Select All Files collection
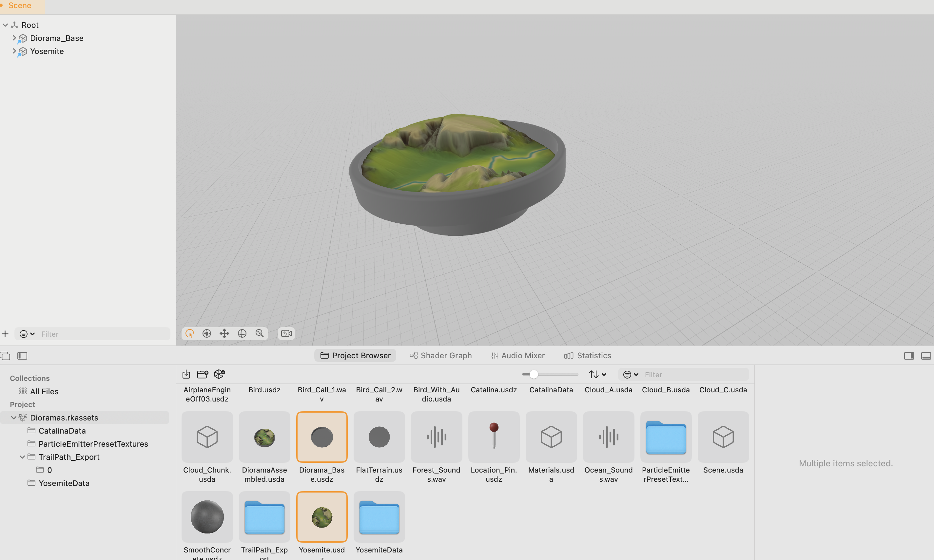 pos(44,391)
